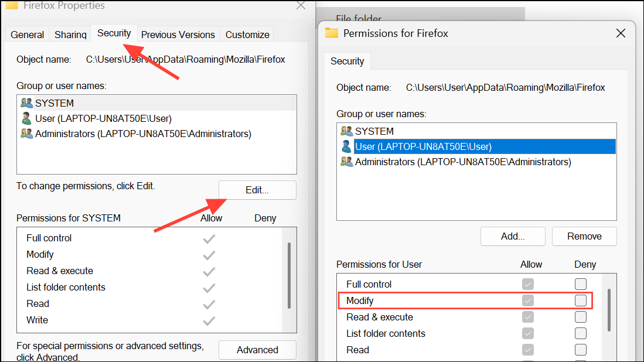Click the Edit... button
Screen dimensions: 644x362
pos(257,190)
